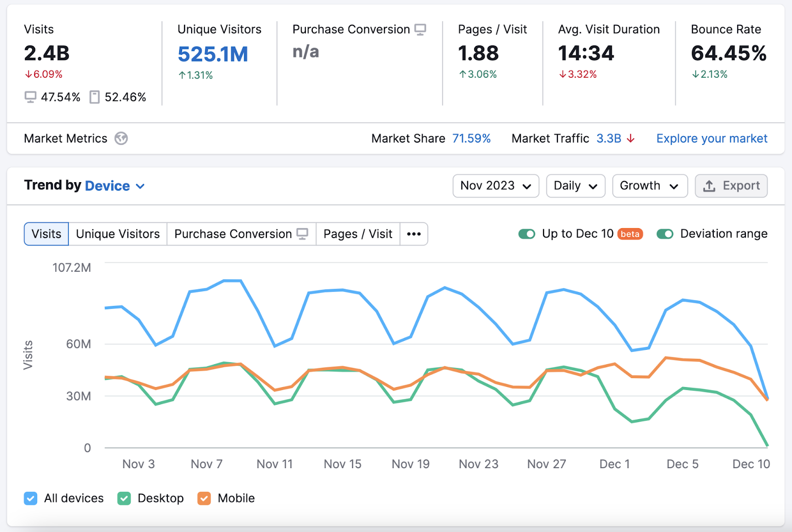
Task: Select the Pages / Visit tab
Action: (x=357, y=234)
